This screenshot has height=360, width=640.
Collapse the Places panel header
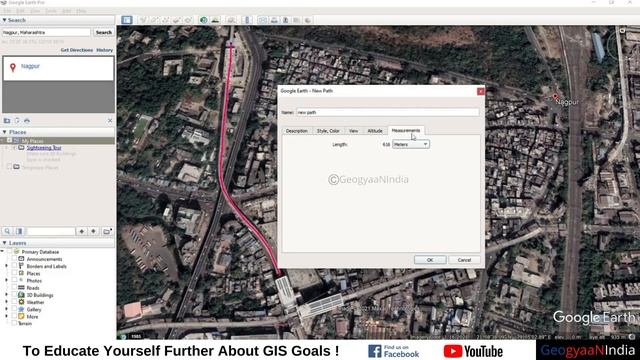[58, 132]
